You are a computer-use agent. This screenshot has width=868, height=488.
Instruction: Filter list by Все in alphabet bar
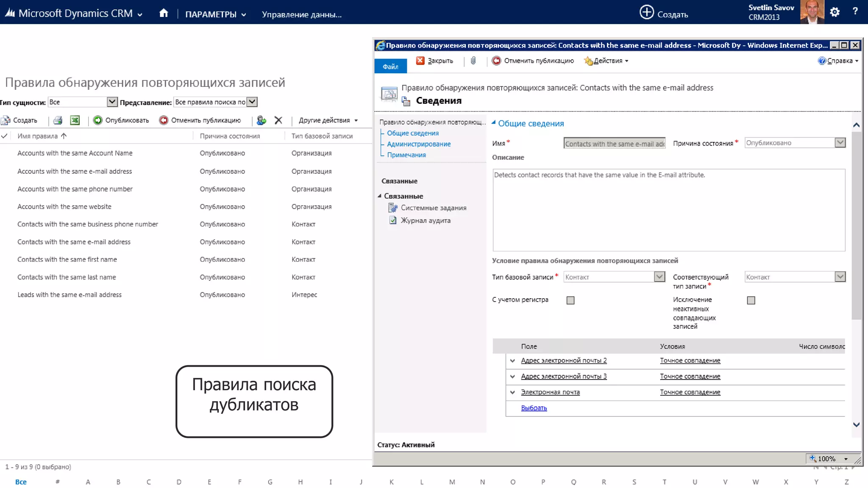[x=21, y=482]
